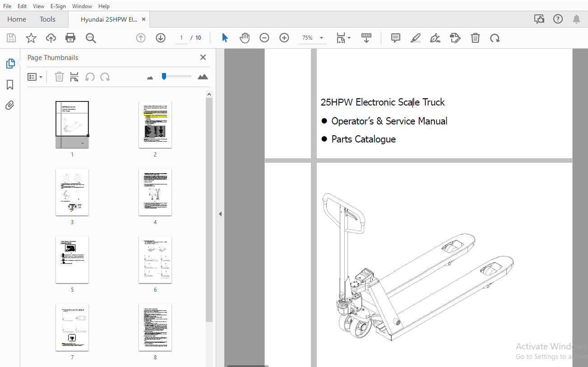Open the Page Thumbnails sidebar icon
This screenshot has width=588, height=367.
click(x=10, y=64)
